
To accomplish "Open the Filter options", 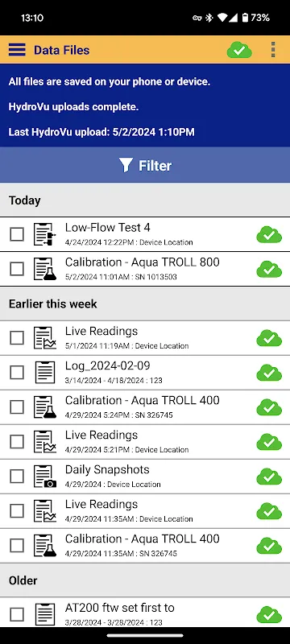I will coord(145,166).
